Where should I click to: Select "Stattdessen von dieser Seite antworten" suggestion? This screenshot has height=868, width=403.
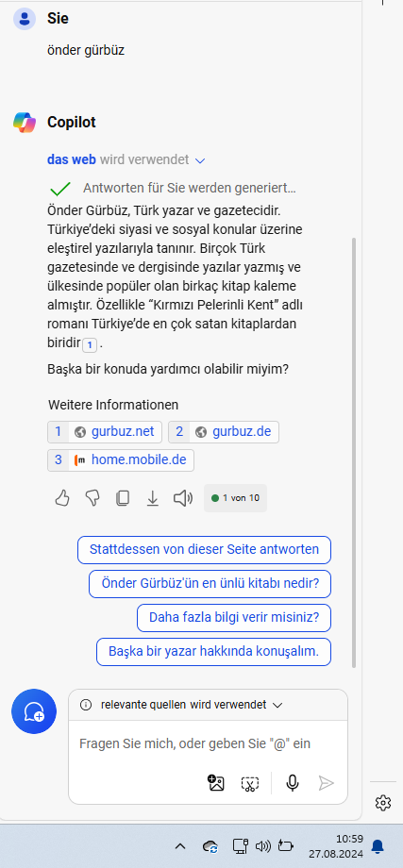204,550
